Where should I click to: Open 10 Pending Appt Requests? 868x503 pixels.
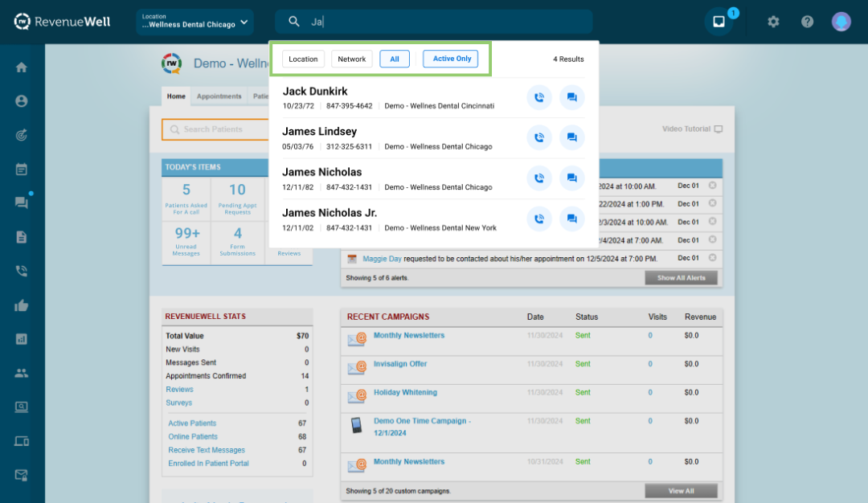pos(237,198)
